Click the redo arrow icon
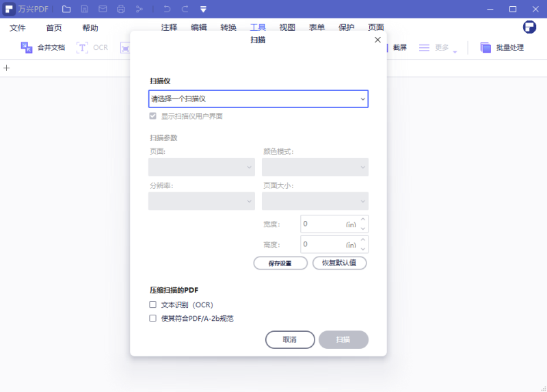Image resolution: width=547 pixels, height=392 pixels. coord(185,9)
